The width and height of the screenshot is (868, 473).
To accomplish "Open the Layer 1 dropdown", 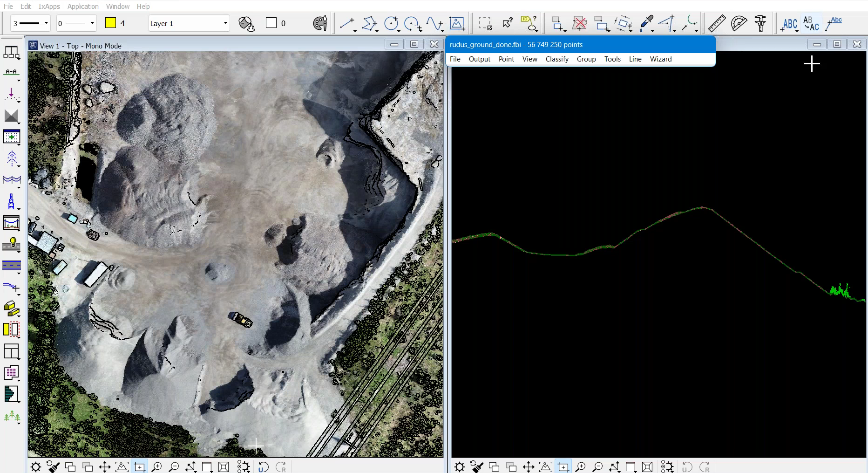I will (189, 23).
